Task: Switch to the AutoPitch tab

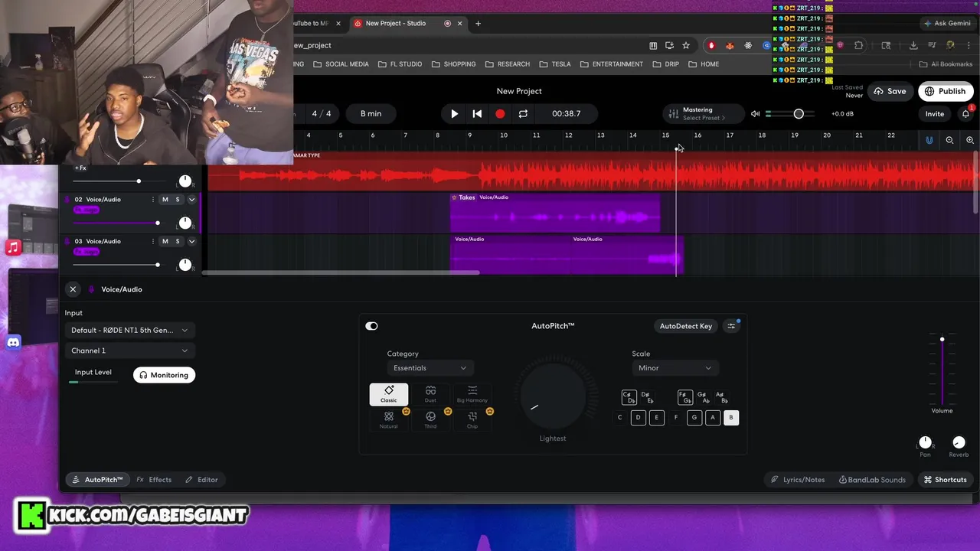Action: pos(97,480)
